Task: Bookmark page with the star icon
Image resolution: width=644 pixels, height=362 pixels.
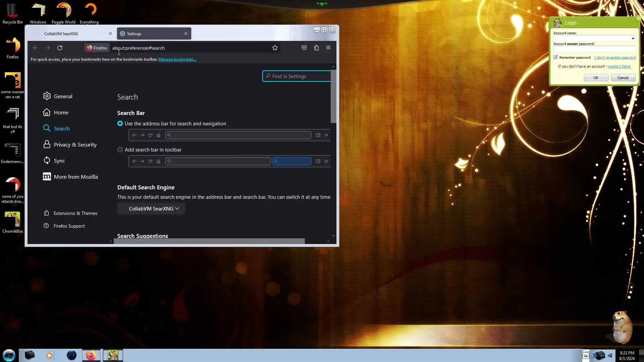Action: pos(275,48)
